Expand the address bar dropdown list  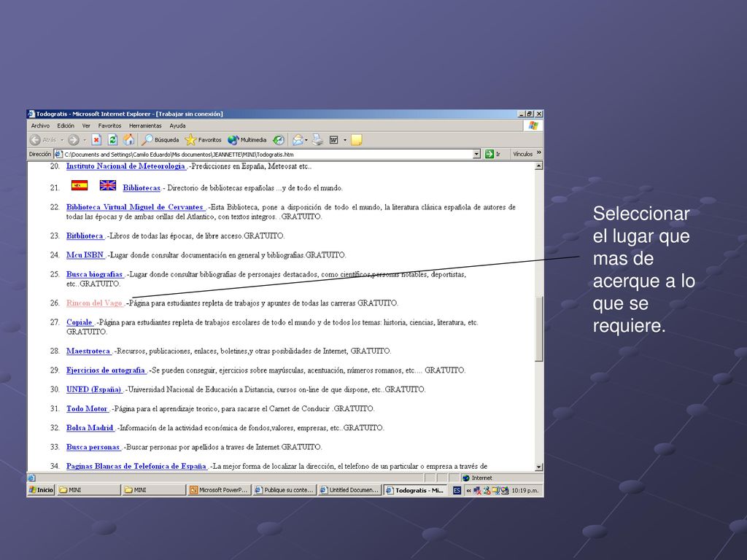(x=476, y=155)
